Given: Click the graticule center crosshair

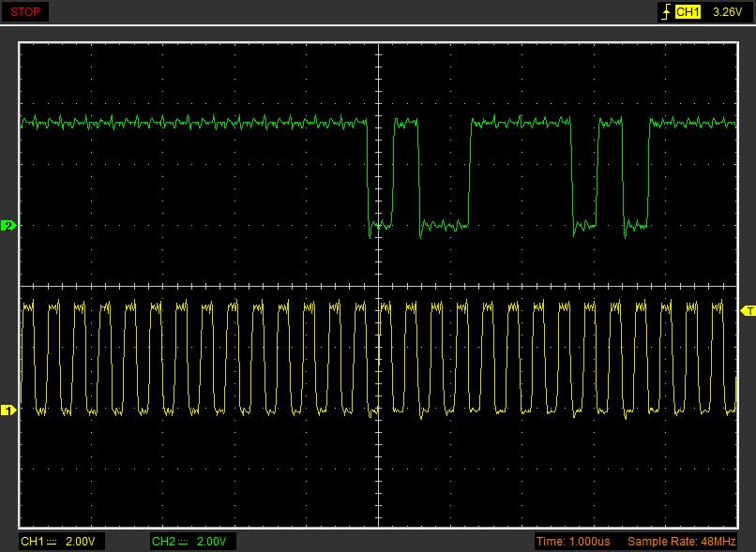Looking at the screenshot, I should 378,287.
